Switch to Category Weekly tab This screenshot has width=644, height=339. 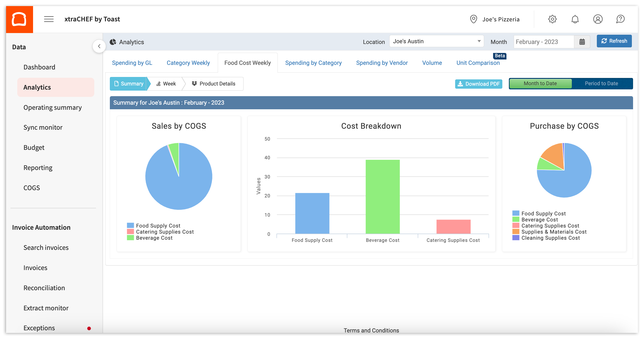click(188, 62)
